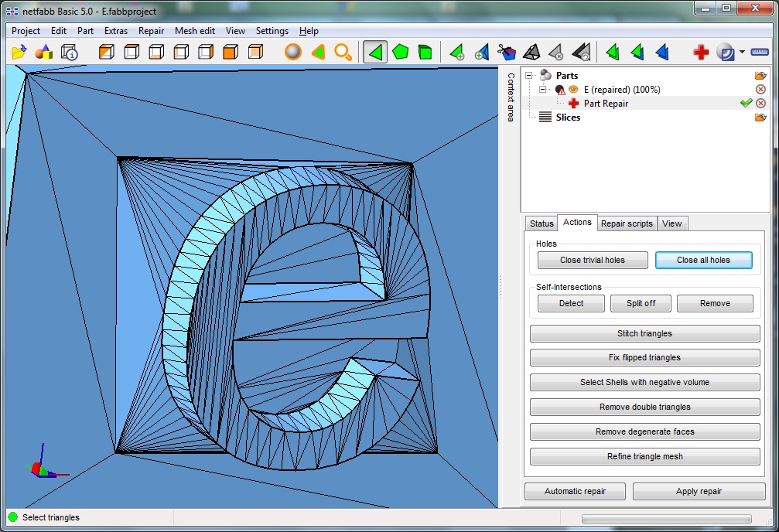Open the Help menu
Image resolution: width=779 pixels, height=532 pixels.
click(309, 31)
